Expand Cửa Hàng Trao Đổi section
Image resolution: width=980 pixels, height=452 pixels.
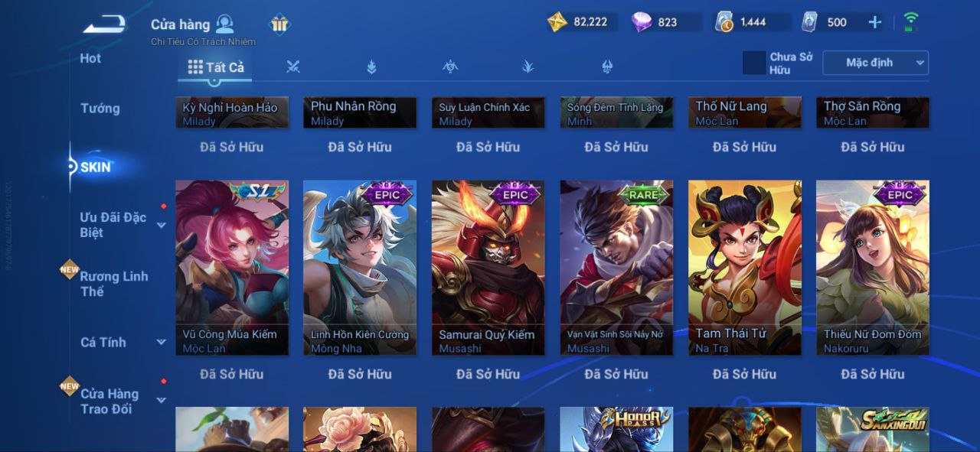(162, 400)
